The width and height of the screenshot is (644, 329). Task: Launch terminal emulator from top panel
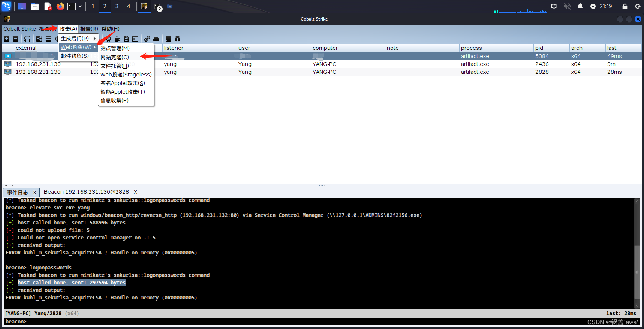[71, 6]
